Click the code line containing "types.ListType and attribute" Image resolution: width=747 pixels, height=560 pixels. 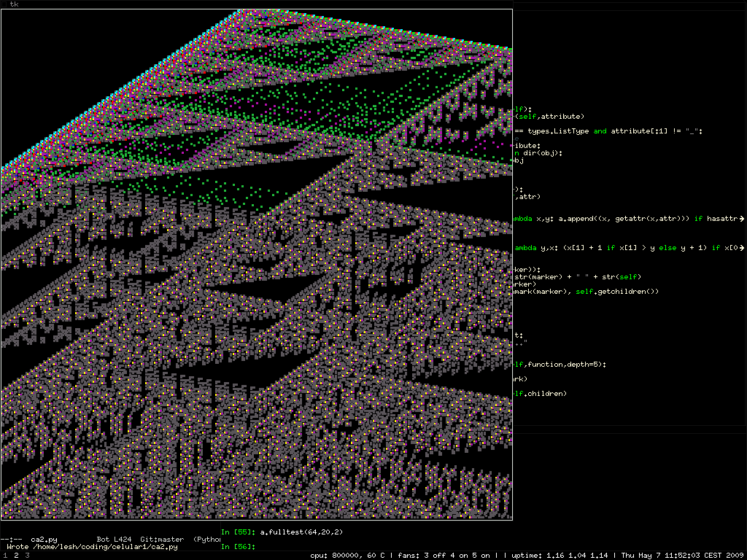608,131
